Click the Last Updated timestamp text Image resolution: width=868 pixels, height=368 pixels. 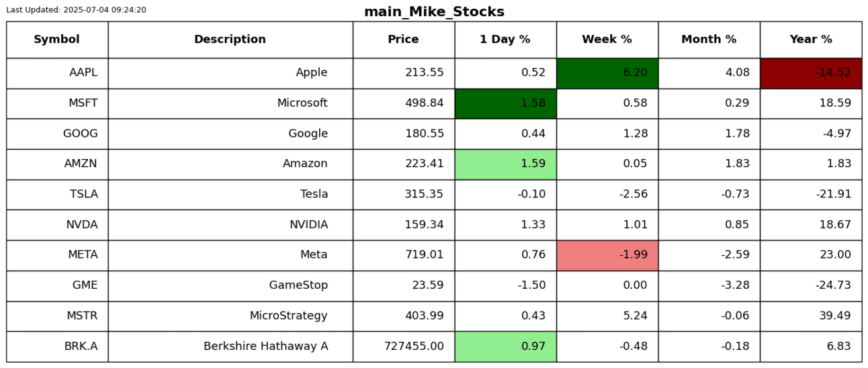click(x=76, y=10)
